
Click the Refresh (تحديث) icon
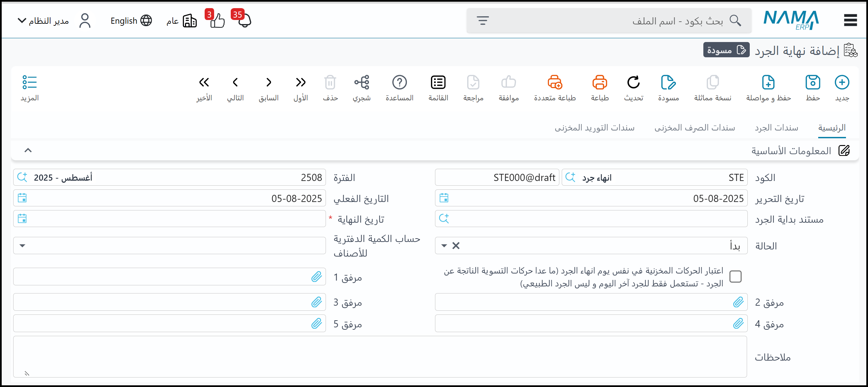(x=633, y=82)
